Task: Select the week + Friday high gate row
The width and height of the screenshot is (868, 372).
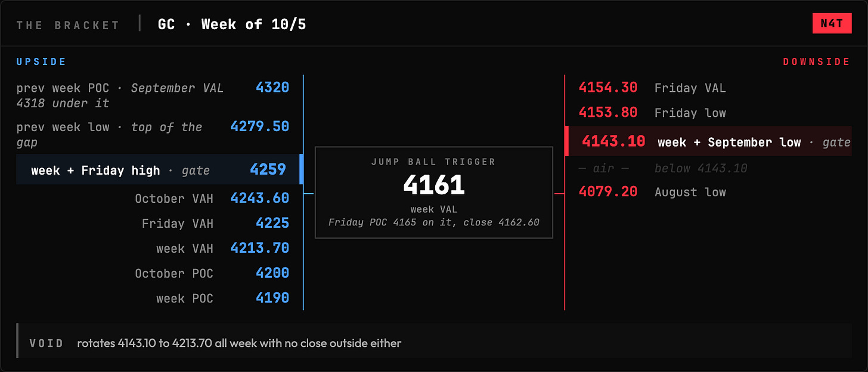Action: (x=157, y=169)
